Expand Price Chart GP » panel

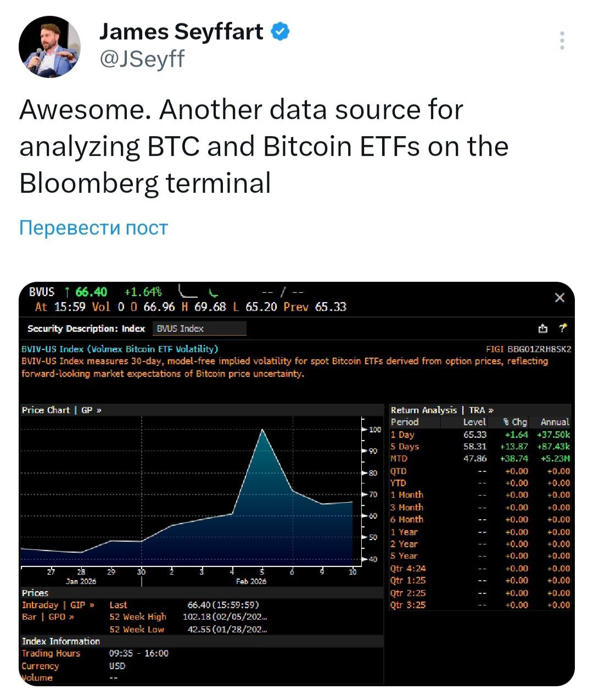pyautogui.click(x=61, y=410)
